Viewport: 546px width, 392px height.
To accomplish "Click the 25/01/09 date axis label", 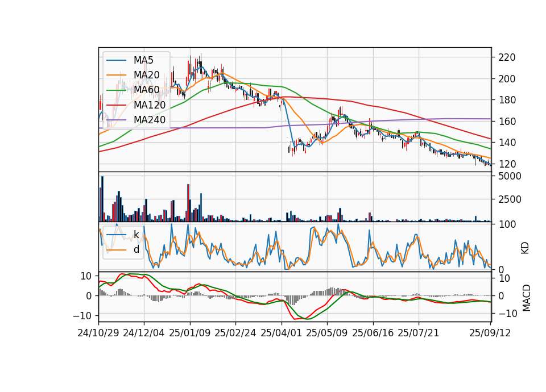I will click(x=190, y=333).
